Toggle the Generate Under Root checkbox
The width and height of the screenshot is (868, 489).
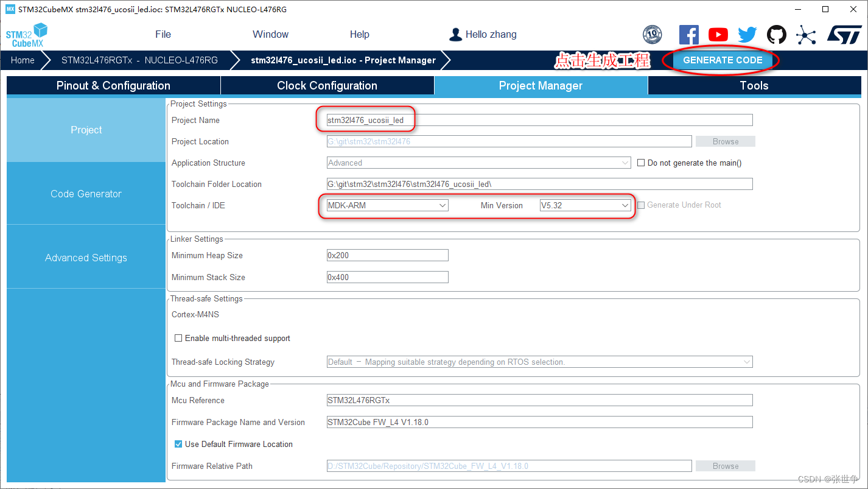[x=641, y=205]
